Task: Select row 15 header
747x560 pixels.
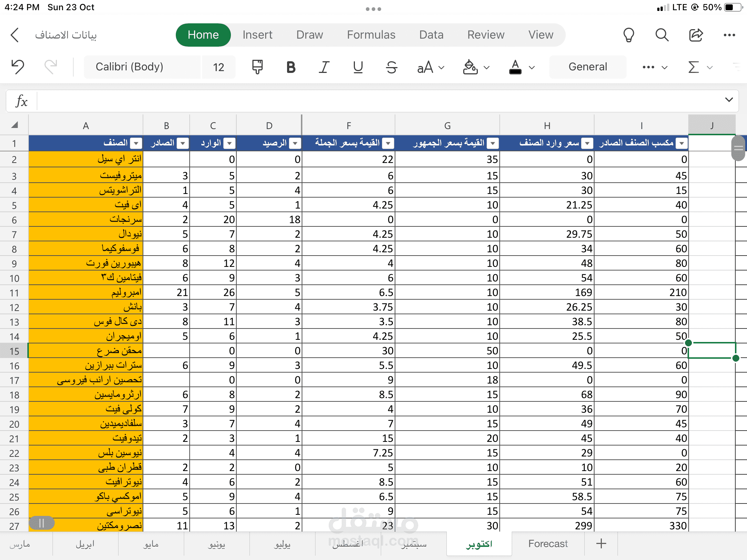Action: 14,351
